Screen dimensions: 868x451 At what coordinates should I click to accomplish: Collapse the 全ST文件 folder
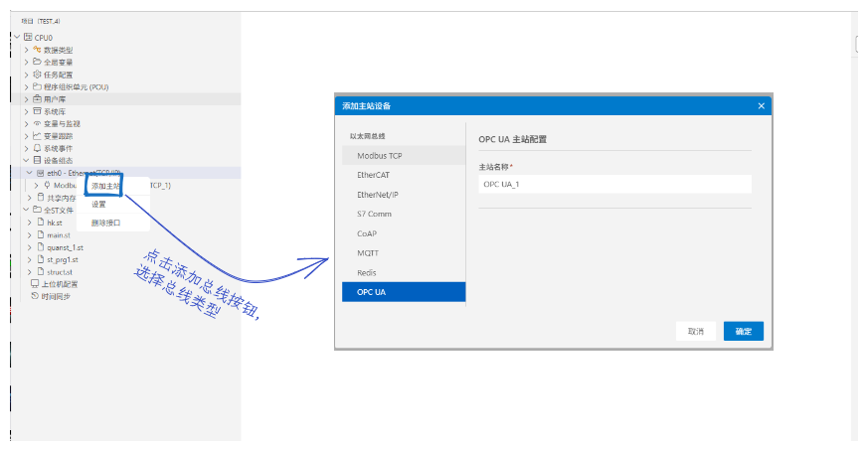(x=26, y=210)
